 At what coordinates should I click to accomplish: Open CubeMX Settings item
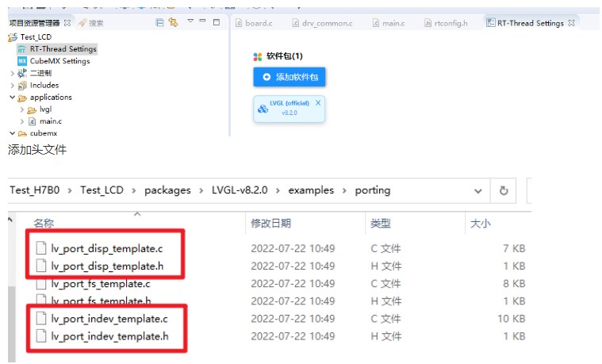(x=60, y=61)
